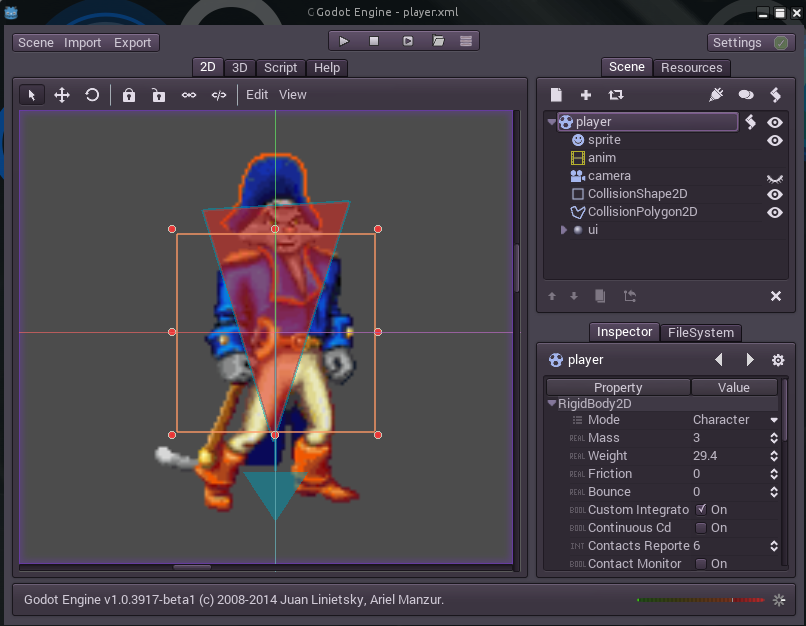Screen dimensions: 806x626
Task: Select the Rotate tool in the toolbar
Action: click(x=92, y=95)
